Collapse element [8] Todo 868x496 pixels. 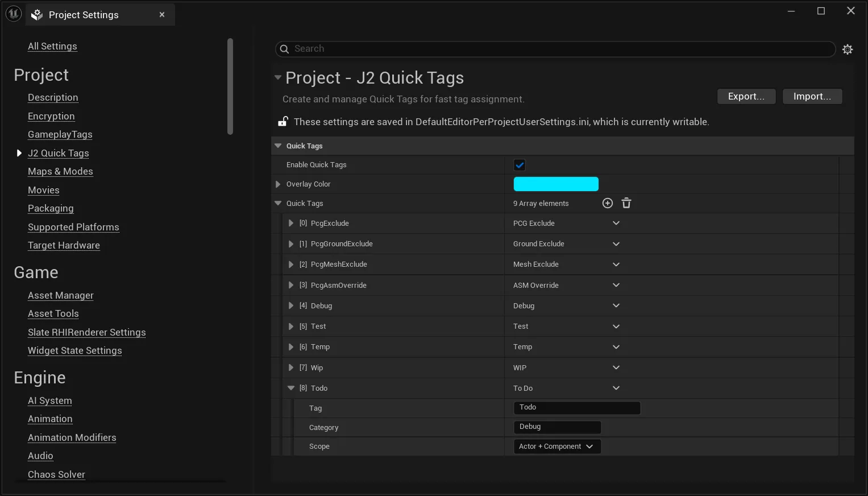[291, 388]
